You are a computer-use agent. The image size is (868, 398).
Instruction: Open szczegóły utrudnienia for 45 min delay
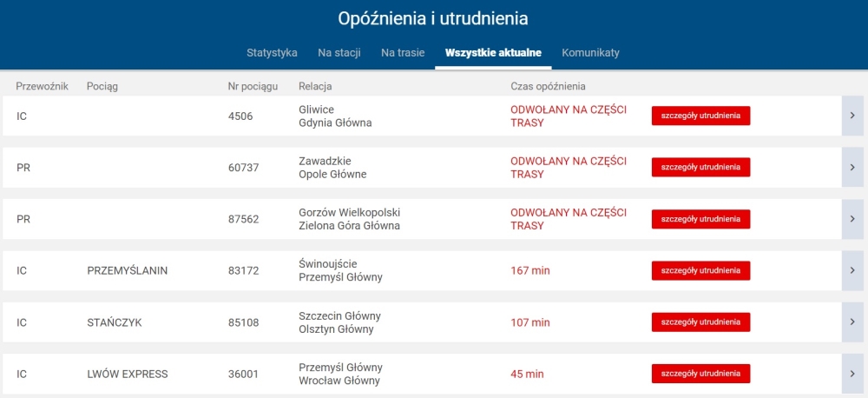[700, 374]
